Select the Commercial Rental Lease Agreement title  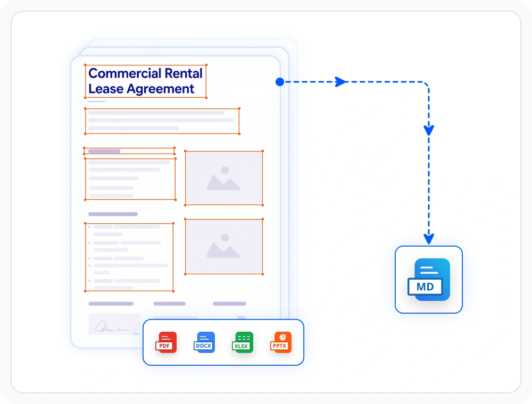(x=146, y=81)
